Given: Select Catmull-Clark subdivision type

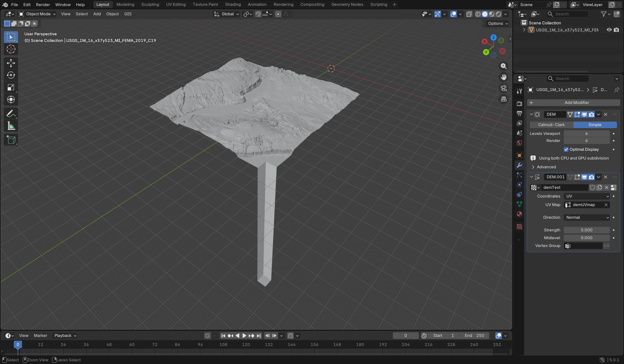Looking at the screenshot, I should click(x=551, y=125).
